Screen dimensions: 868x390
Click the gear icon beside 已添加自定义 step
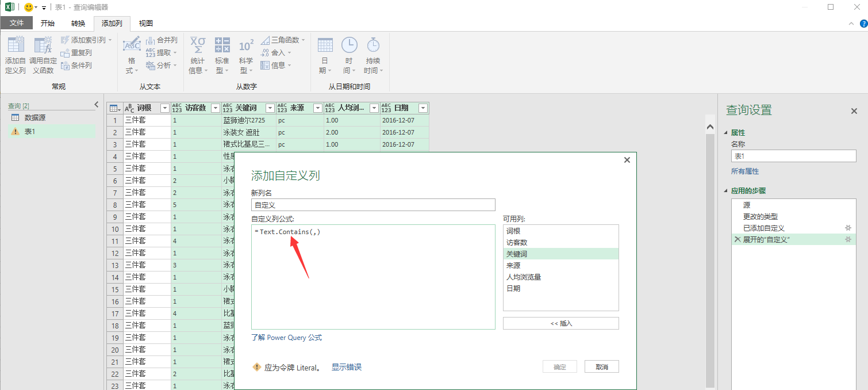848,228
